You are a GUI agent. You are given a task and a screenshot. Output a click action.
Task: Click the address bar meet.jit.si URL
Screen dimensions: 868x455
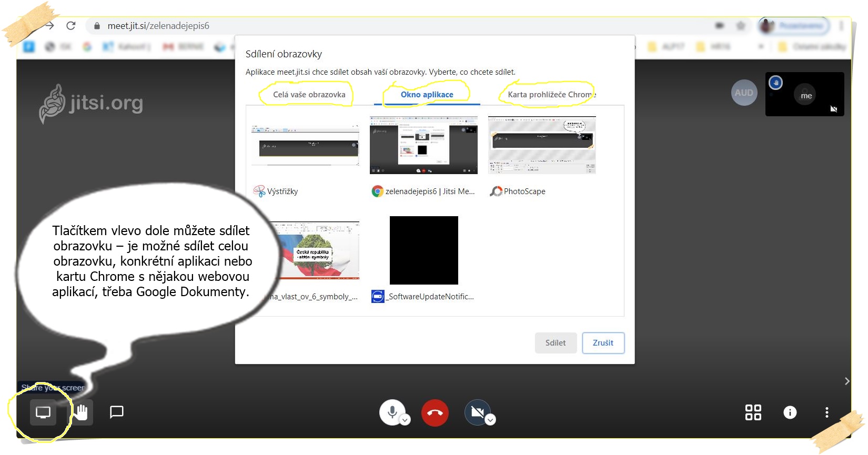click(158, 26)
